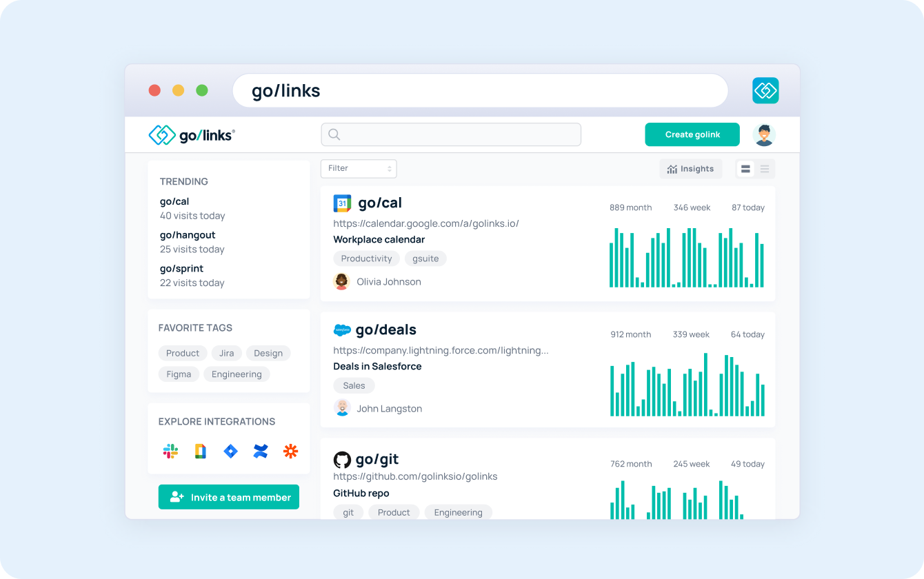Open the Slack integration
Screen dimensions: 924x579
coord(170,451)
